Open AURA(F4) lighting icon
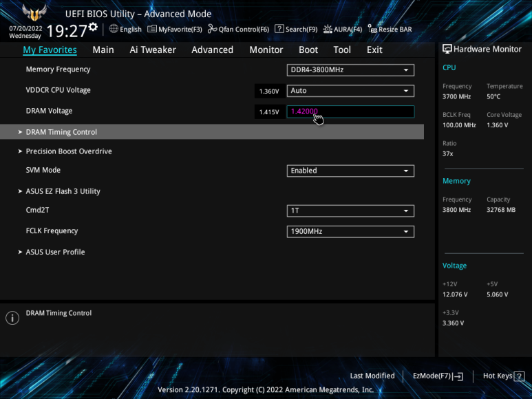Viewport: 532px width, 399px height. point(328,29)
